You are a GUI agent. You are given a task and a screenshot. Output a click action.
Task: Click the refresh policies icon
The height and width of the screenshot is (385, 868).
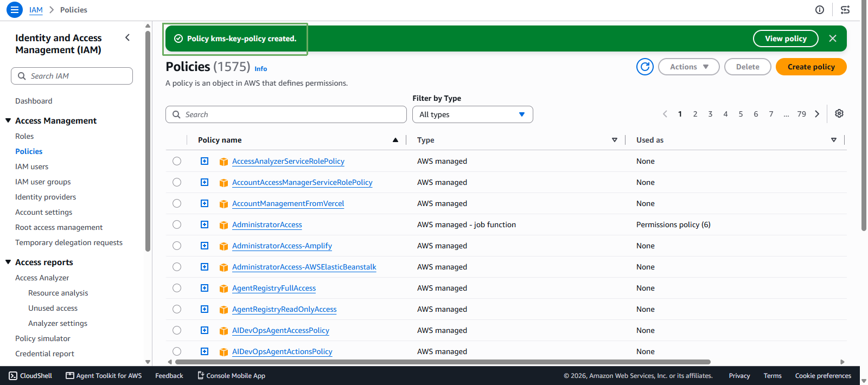pos(645,67)
